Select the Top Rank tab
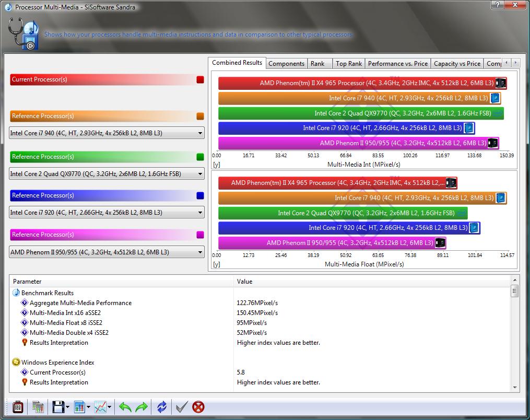 pyautogui.click(x=348, y=64)
